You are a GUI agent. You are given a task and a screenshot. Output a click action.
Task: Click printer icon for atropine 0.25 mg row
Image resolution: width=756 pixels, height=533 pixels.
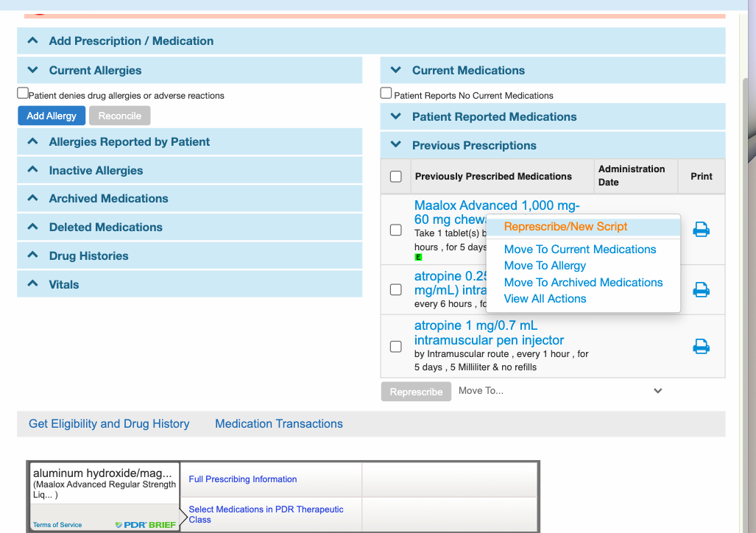click(x=701, y=289)
